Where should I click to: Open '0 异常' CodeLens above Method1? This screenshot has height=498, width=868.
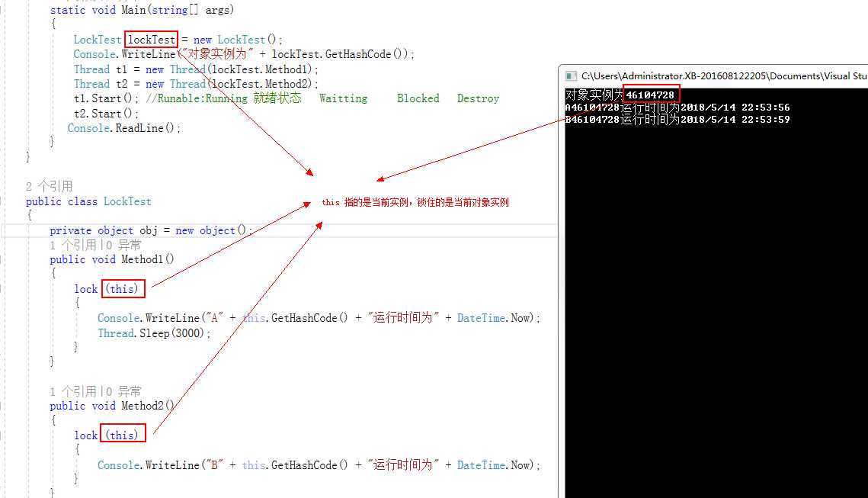click(123, 245)
